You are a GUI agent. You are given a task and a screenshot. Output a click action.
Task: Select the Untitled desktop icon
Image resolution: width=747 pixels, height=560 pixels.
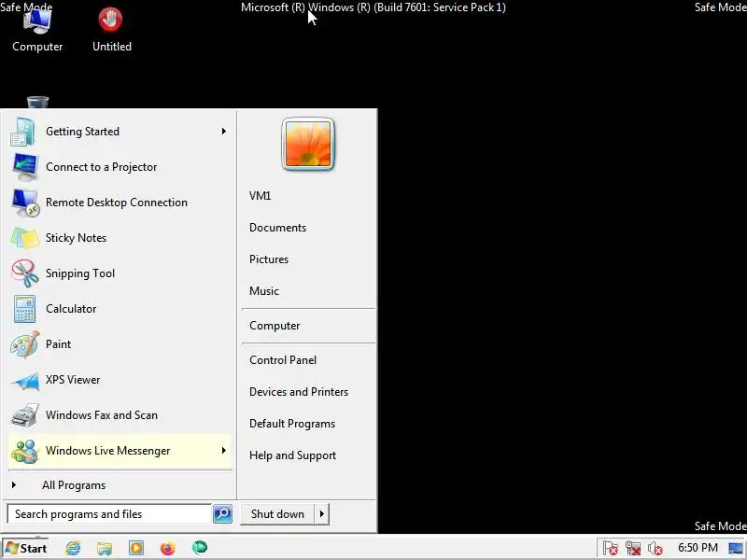(x=111, y=30)
